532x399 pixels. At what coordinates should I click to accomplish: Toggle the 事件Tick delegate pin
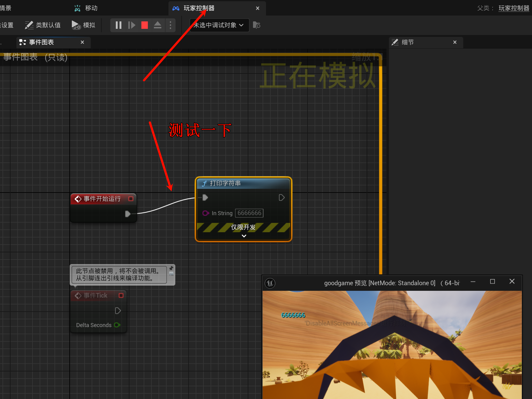click(121, 295)
